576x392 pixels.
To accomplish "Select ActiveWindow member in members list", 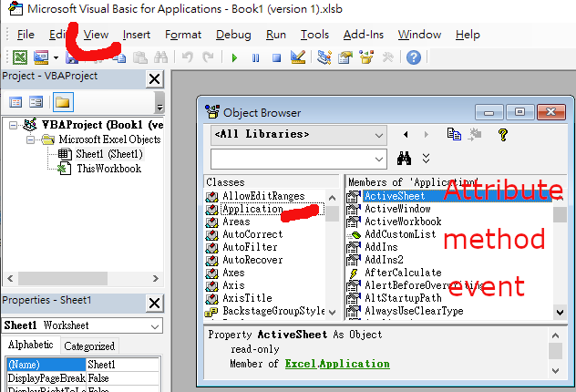I will coord(397,209).
